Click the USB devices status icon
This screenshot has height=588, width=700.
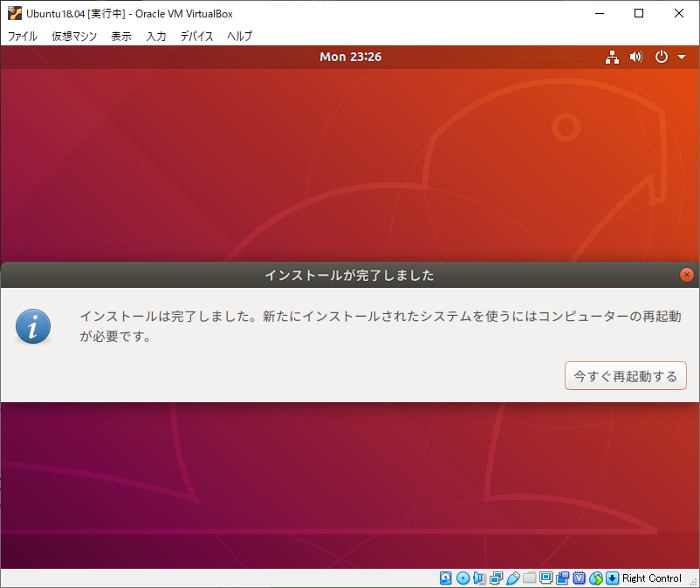(513, 578)
